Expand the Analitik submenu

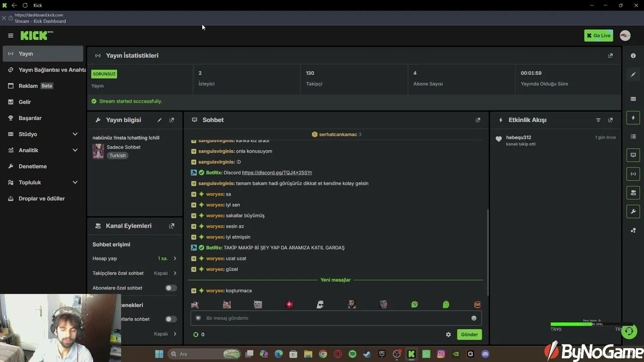coord(75,150)
